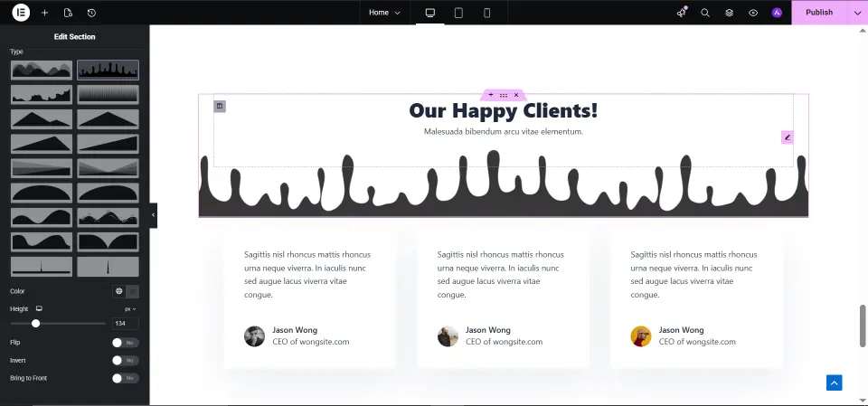Viewport: 868px width, 406px height.
Task: Open the Home page dropdown
Action: coord(384,13)
